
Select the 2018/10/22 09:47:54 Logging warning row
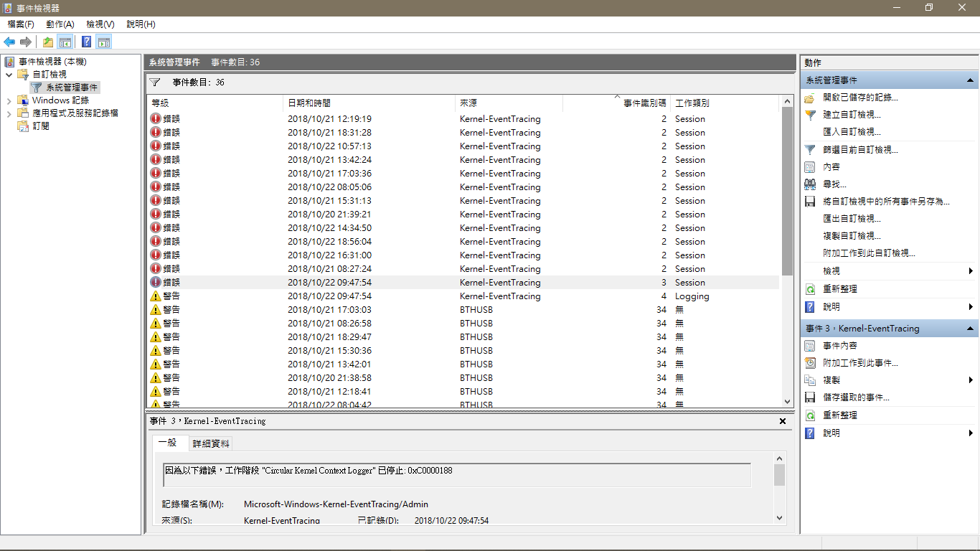[x=463, y=296]
